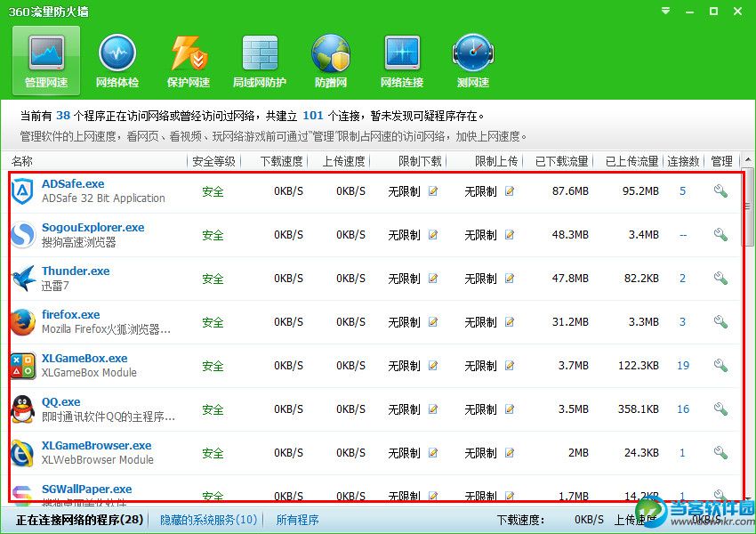756x534 pixels.
Task: Click the 87.6MB downloaded value
Action: (570, 191)
